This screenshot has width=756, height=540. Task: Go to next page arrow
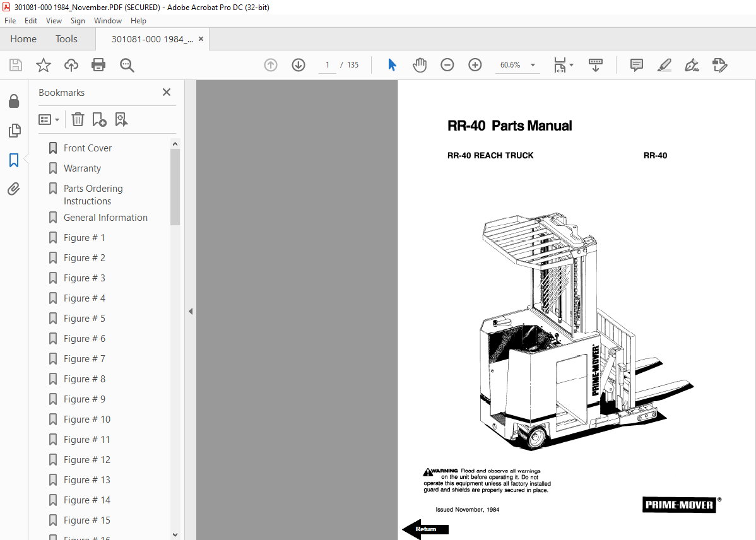(x=298, y=65)
